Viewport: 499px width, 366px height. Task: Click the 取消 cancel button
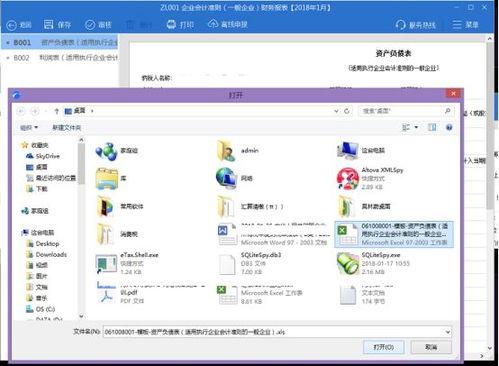coord(431,347)
